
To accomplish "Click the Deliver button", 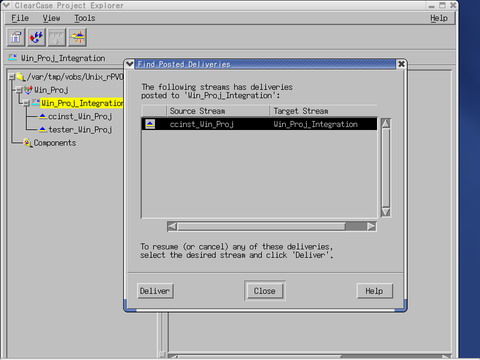I will [x=155, y=291].
